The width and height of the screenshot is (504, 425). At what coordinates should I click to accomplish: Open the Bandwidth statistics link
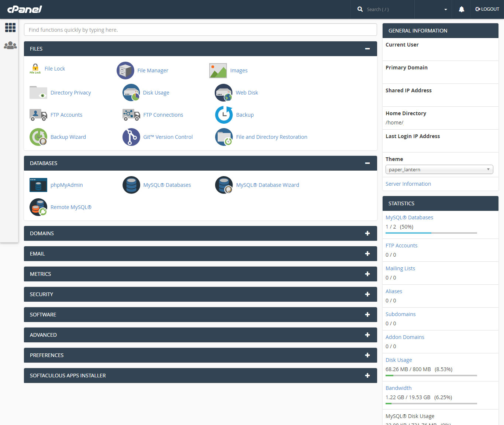pyautogui.click(x=398, y=388)
